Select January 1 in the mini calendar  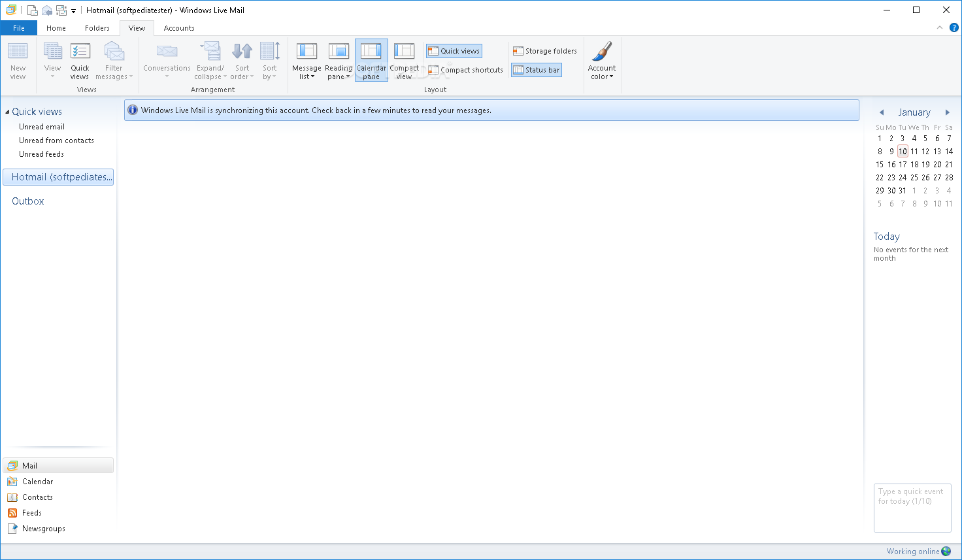click(880, 138)
